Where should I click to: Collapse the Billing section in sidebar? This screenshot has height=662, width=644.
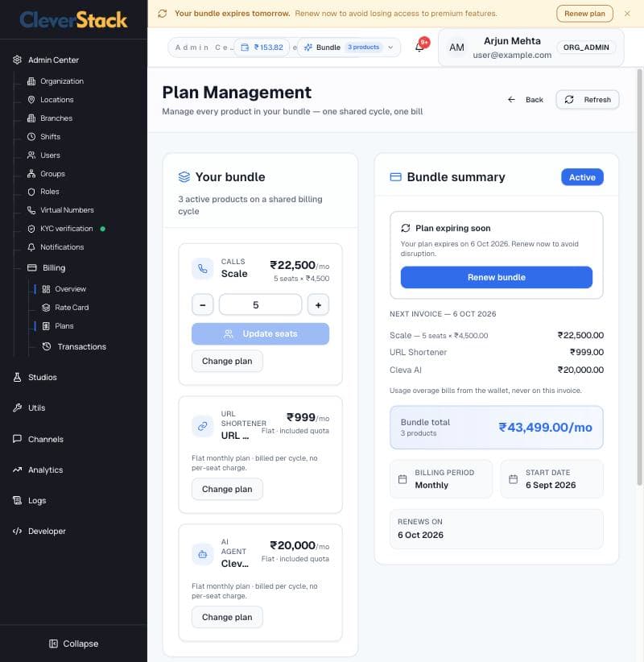point(54,267)
